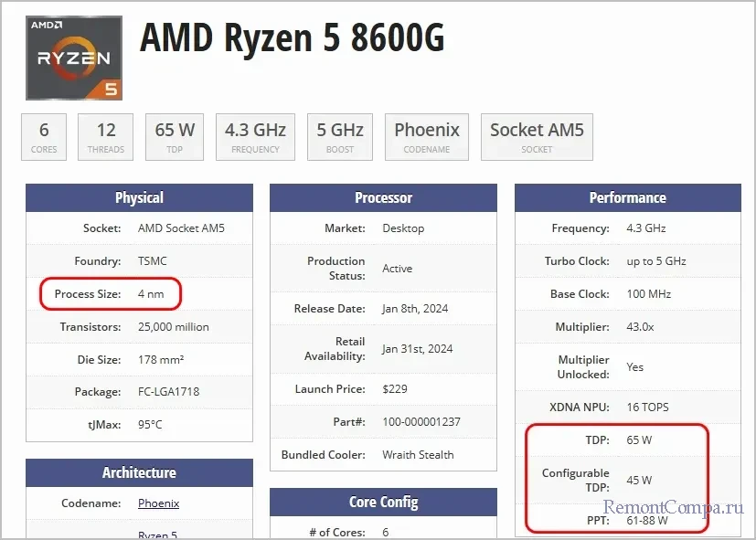The image size is (756, 540).
Task: Click the AMD Ryzen 5 8600G page title
Action: point(292,38)
